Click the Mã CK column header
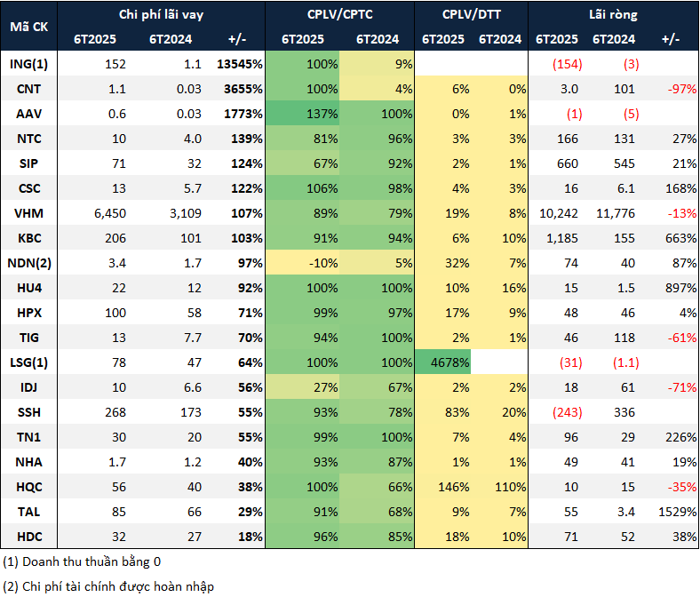Image resolution: width=700 pixels, height=597 pixels. coord(28,26)
